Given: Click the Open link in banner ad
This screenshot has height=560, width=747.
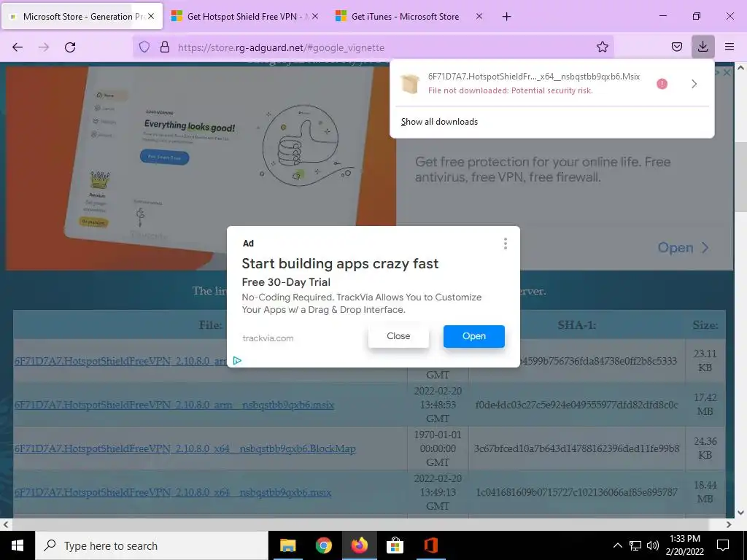Looking at the screenshot, I should 683,248.
